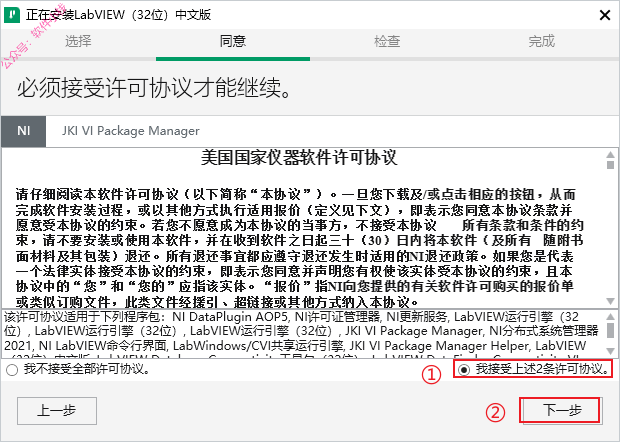Click the text 必须接受许可协议才能继续。

155,88
